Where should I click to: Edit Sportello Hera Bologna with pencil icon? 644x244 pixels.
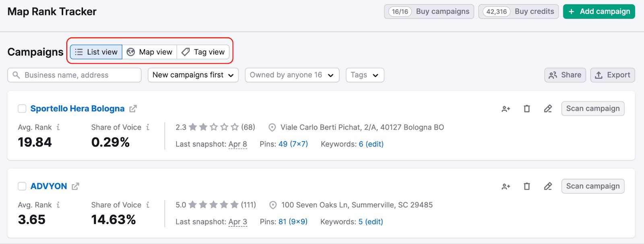coord(548,108)
